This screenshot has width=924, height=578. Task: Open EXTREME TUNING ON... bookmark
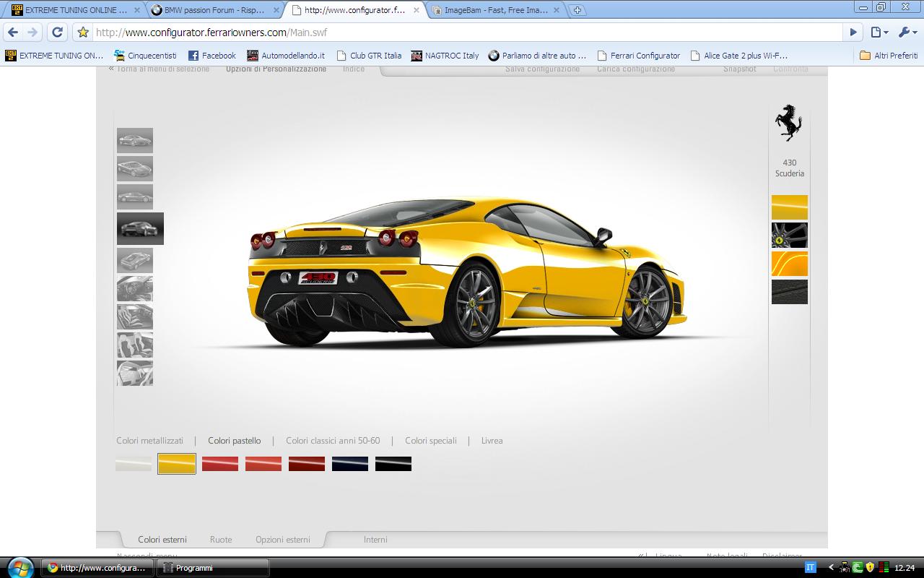click(x=54, y=56)
